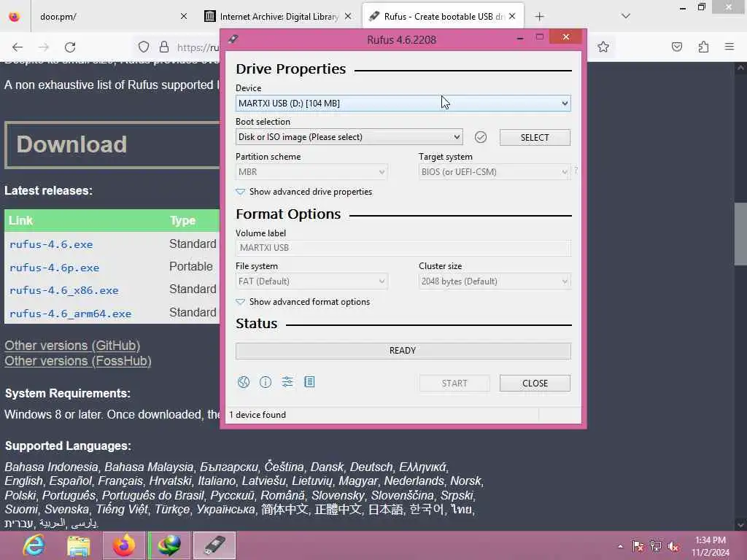Image resolution: width=747 pixels, height=560 pixels.
Task: Click the READY status progress bar
Action: (403, 351)
